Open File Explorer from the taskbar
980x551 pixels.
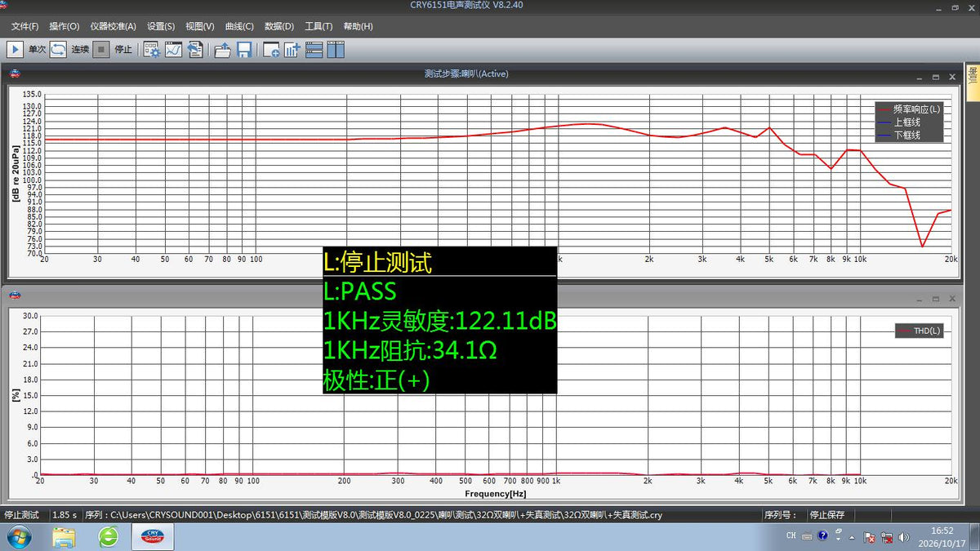pyautogui.click(x=64, y=537)
